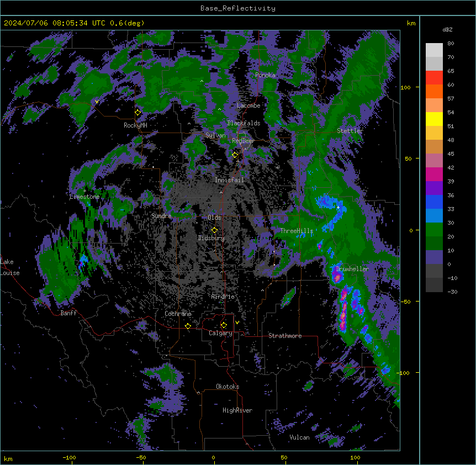Click the white asterisk marker above Limestone

[x=84, y=191]
